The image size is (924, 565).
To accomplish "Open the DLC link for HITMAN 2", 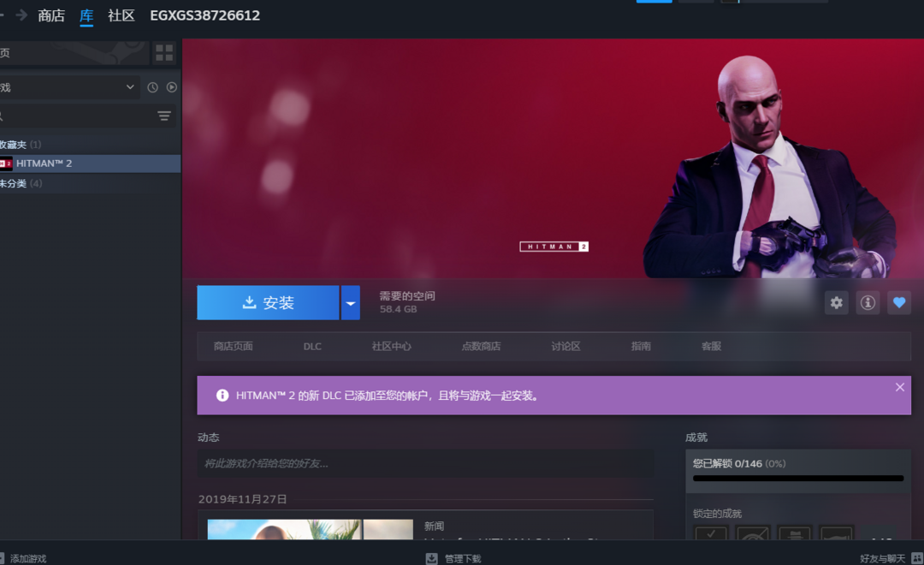I will (x=312, y=347).
